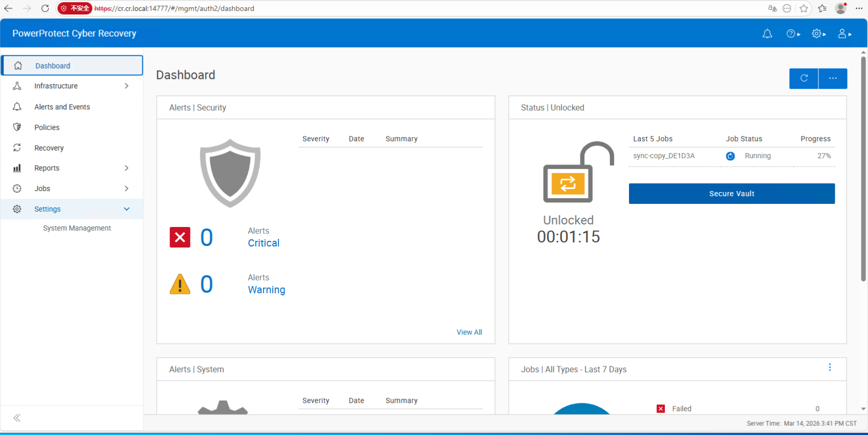This screenshot has width=868, height=435.
Task: Expand the Jobs chevron
Action: 126,189
